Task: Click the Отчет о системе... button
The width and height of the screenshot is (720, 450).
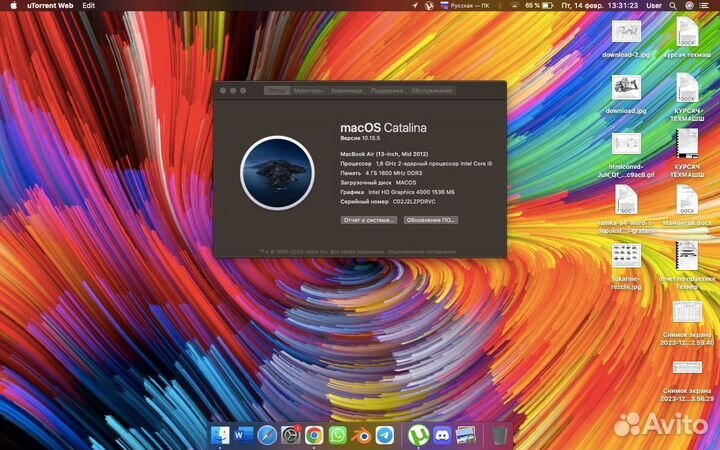Action: (369, 220)
